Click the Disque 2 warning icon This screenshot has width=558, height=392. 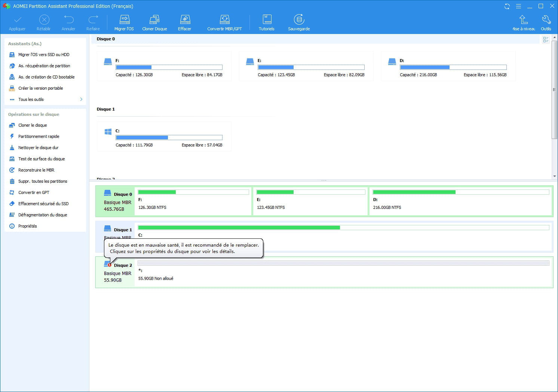[110, 265]
